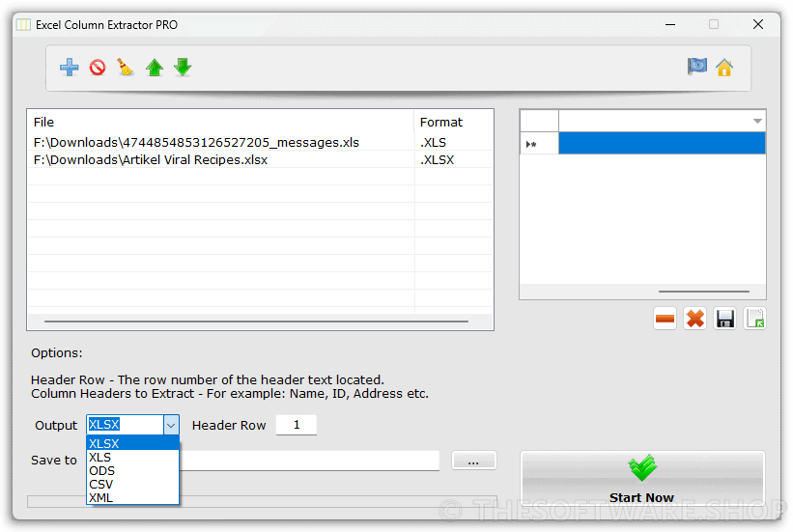Click the .XLS format cell

453,143
